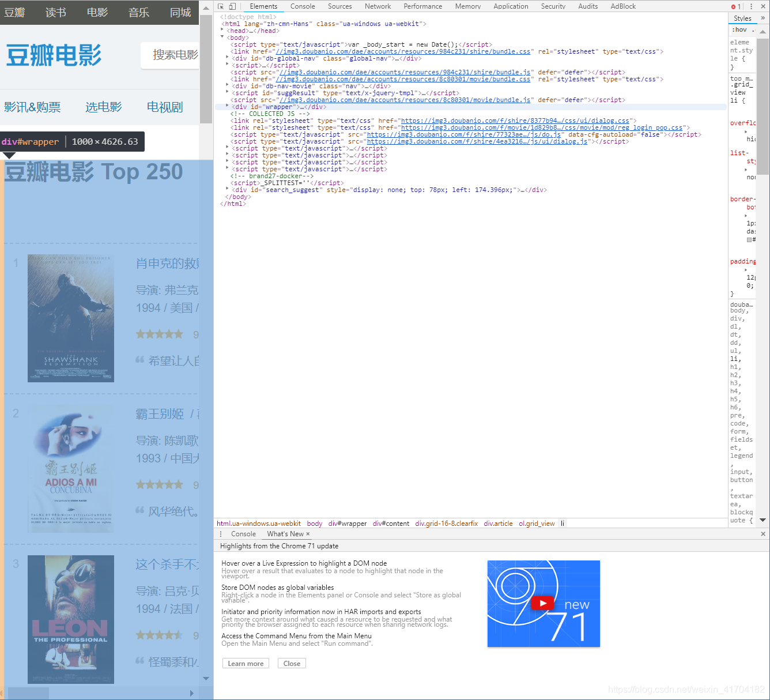The image size is (770, 700).
Task: Open the 音乐 link in Douban nav
Action: pos(139,12)
